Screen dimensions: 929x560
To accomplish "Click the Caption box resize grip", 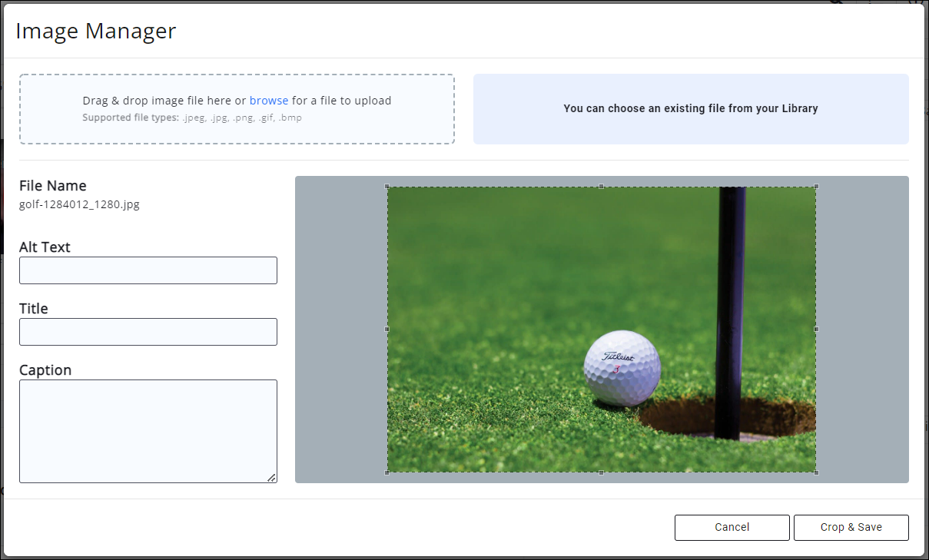I will (271, 477).
